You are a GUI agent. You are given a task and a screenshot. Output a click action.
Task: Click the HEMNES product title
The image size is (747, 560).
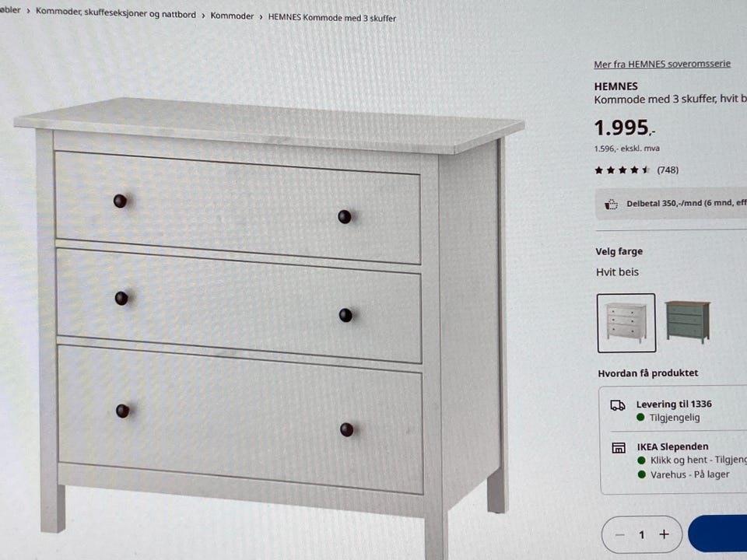615,86
